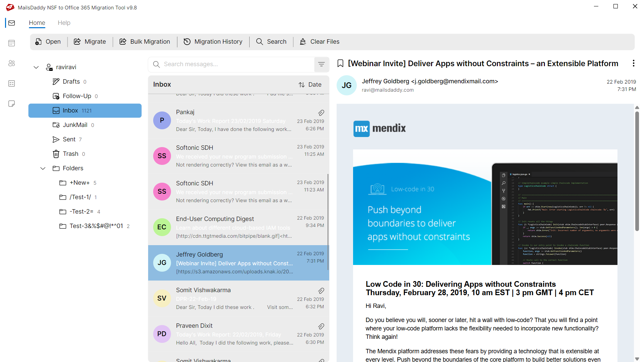Open the Calendar view sidebar icon

(x=12, y=43)
